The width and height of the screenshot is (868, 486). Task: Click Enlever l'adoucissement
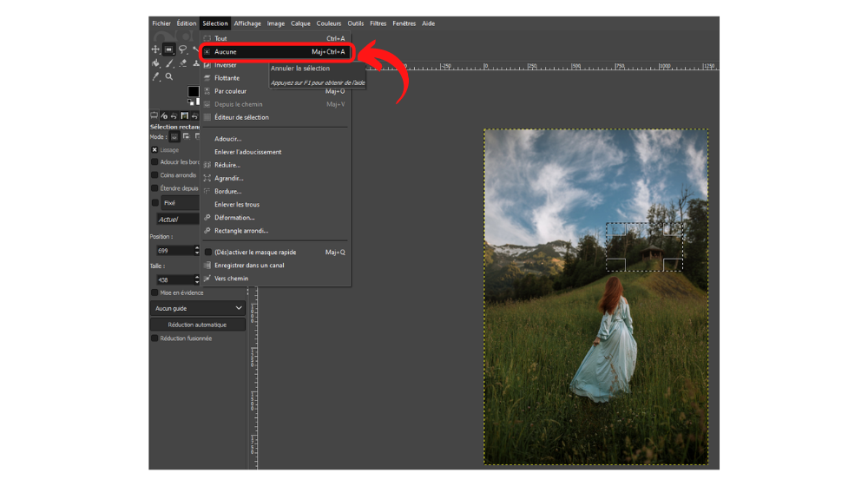[x=276, y=152]
